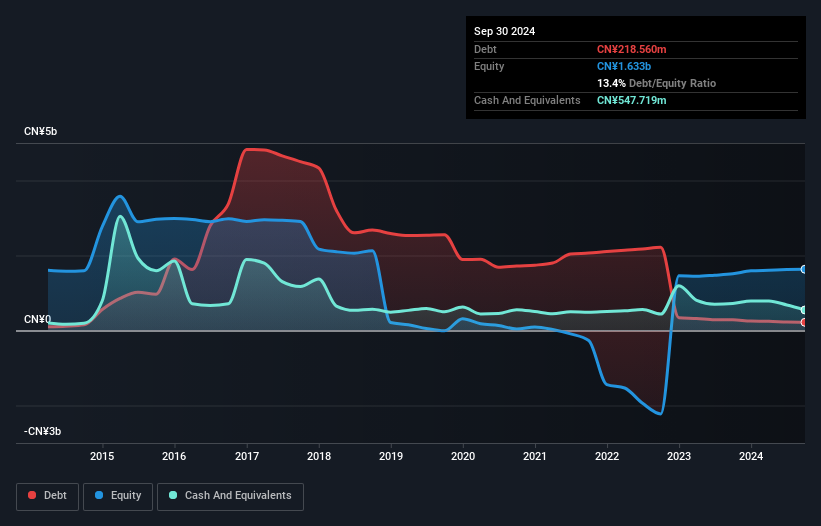Toggle the Debt series in the legend
The height and width of the screenshot is (526, 821).
pyautogui.click(x=48, y=496)
